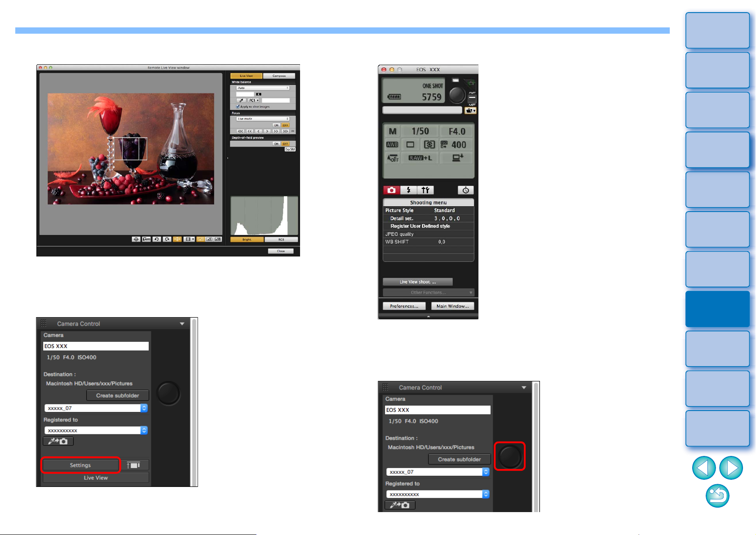Viewport: 756px width, 535px height.
Task: Click the triple-right >>> focus adjustment button
Action: [x=285, y=131]
